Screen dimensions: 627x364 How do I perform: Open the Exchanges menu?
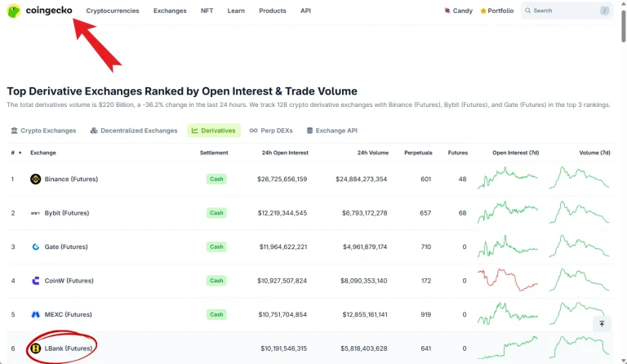[x=170, y=11]
